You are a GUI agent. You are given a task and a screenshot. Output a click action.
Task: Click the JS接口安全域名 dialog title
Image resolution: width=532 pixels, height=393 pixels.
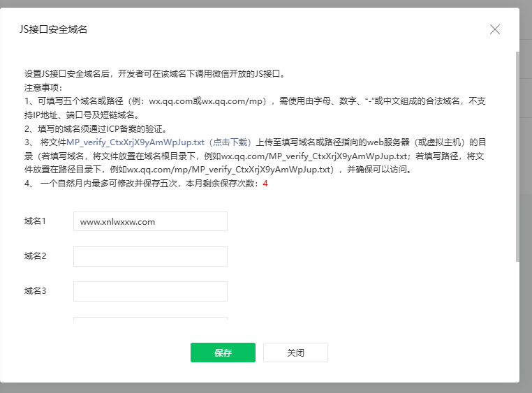click(53, 29)
